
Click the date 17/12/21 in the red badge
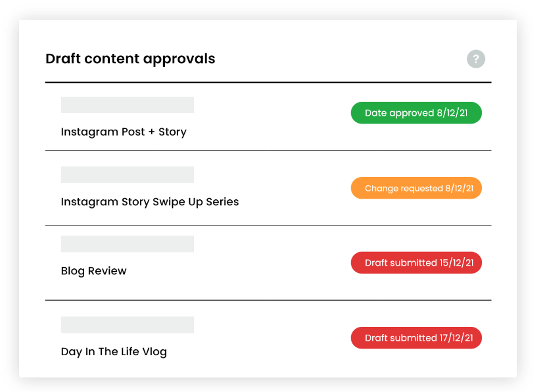456,338
